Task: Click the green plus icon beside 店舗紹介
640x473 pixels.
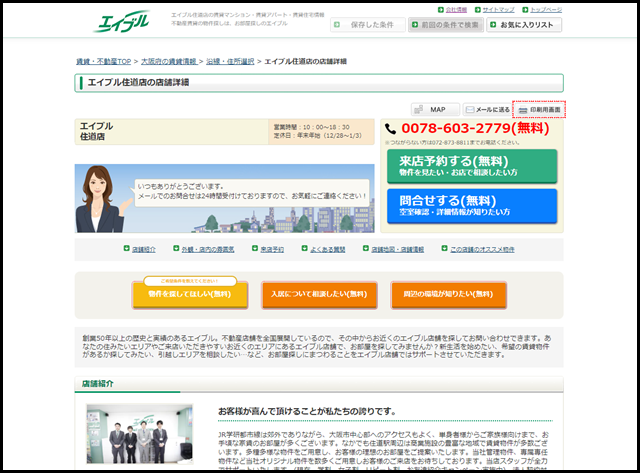Action: point(127,249)
